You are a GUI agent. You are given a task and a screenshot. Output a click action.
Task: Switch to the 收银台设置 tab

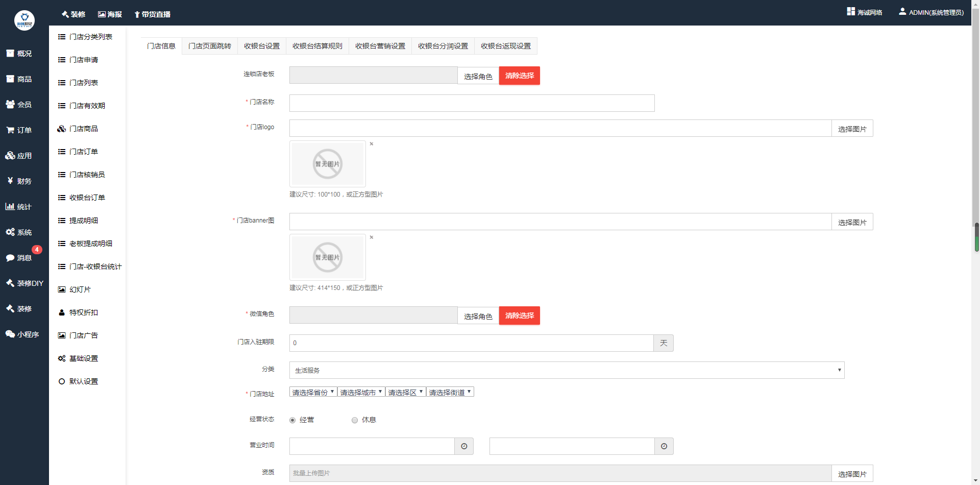pos(262,46)
